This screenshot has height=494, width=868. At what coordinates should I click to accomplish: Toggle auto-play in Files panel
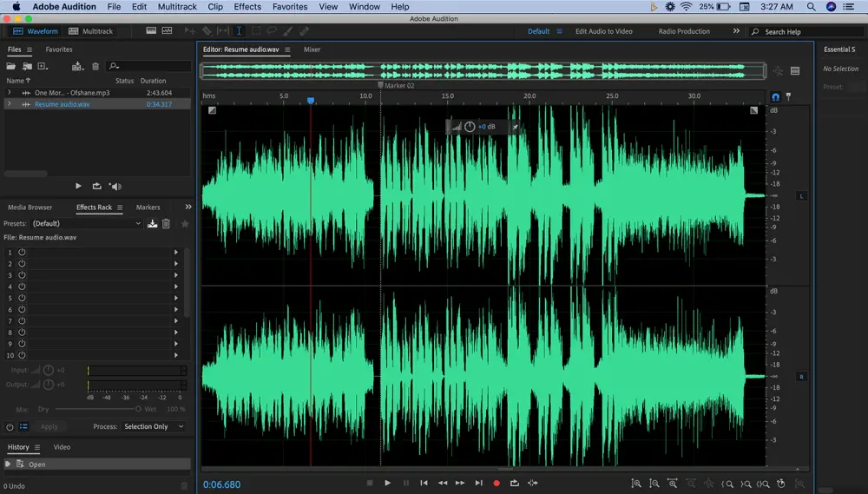pyautogui.click(x=115, y=186)
